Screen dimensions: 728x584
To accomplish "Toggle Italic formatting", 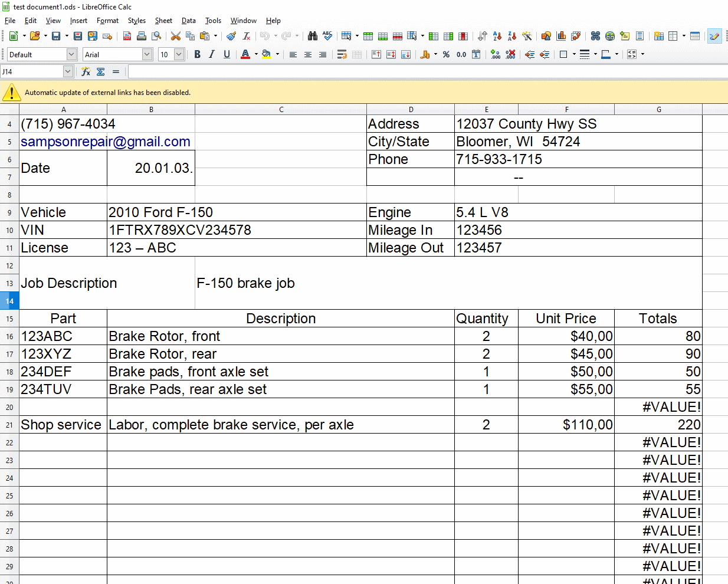I will coord(212,55).
